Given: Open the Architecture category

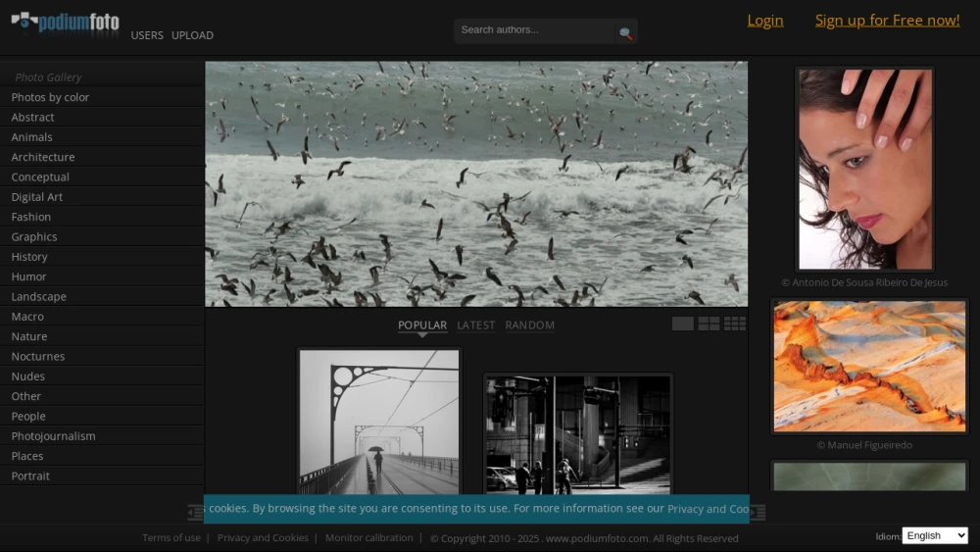Looking at the screenshot, I should tap(102, 158).
